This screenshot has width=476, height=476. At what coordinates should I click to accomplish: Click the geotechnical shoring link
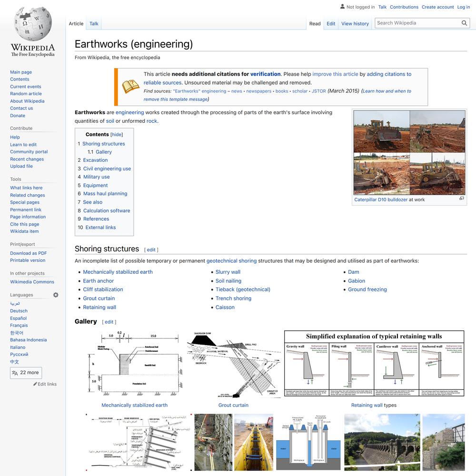pos(232,261)
